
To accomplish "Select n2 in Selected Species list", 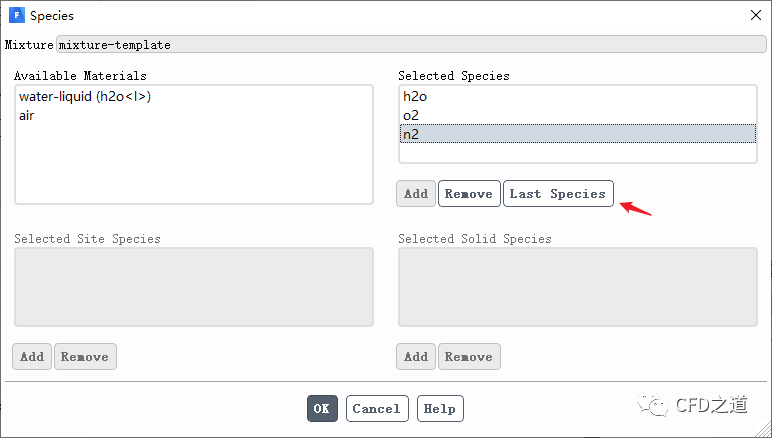I will click(411, 133).
